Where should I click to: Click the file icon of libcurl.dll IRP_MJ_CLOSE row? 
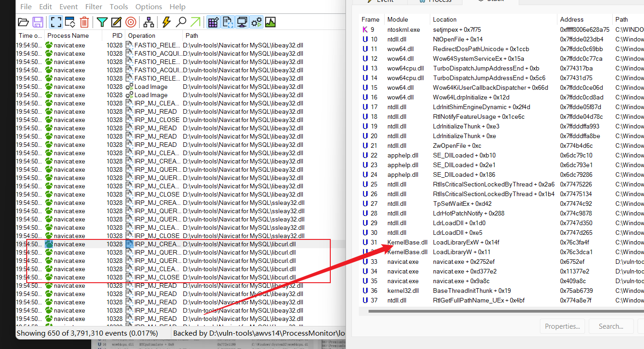(130, 277)
